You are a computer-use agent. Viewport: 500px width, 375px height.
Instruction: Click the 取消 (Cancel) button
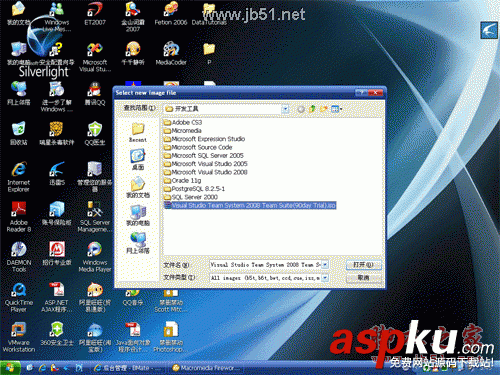[363, 277]
